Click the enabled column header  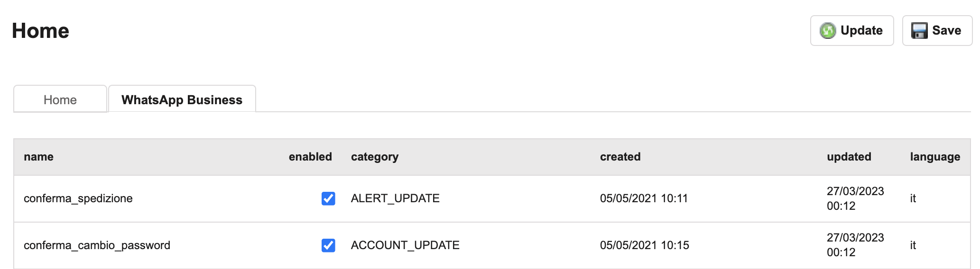310,157
